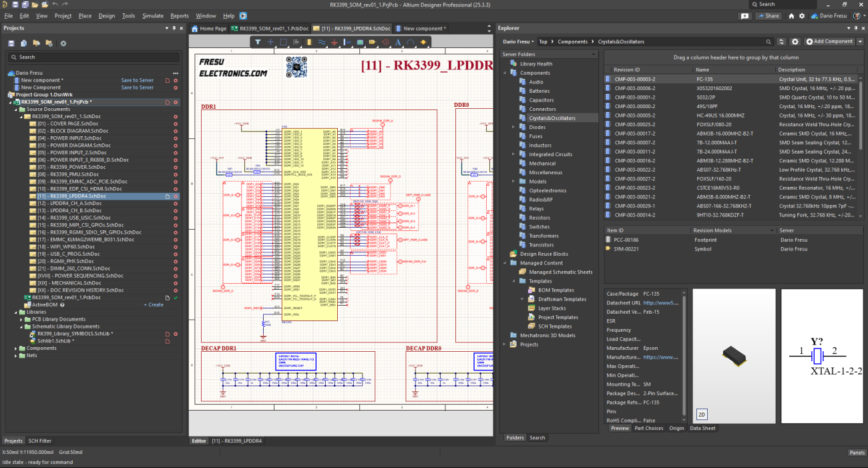Expand the Libraries folder in Projects
The height and width of the screenshot is (468, 868).
click(x=16, y=312)
